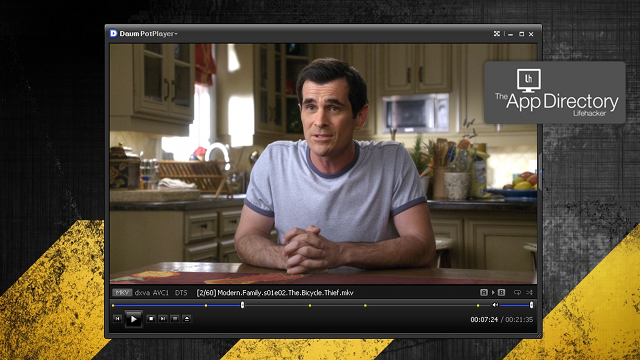640x360 pixels.
Task: Adjust the volume slider handle
Action: coord(531,305)
